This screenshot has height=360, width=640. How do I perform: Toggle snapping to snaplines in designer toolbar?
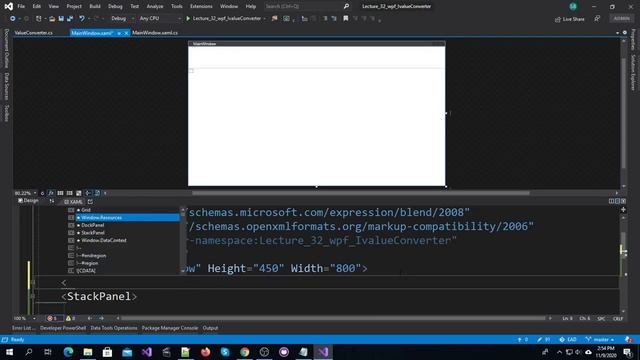(x=88, y=193)
